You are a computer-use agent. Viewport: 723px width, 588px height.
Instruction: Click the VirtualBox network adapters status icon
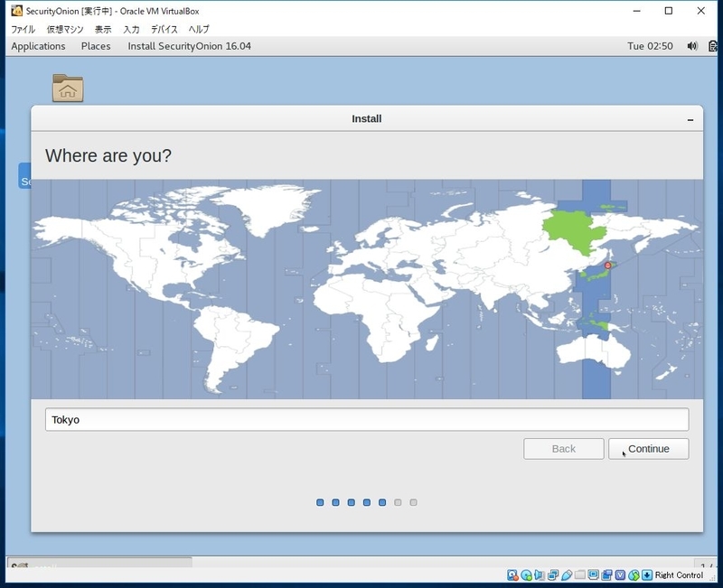(553, 575)
